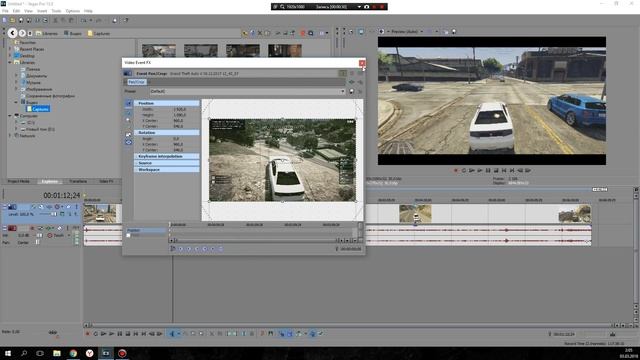Go forward in Explorer panel

(x=22, y=33)
